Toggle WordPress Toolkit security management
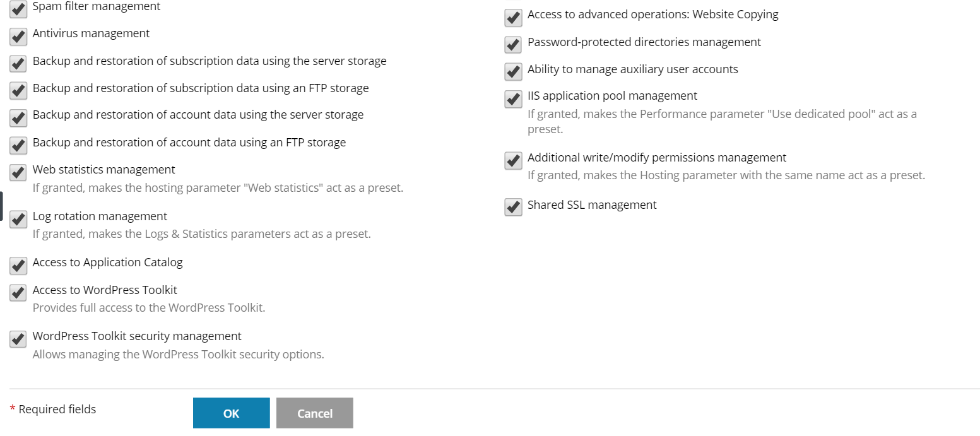Screen dimensions: 980x436 point(18,339)
